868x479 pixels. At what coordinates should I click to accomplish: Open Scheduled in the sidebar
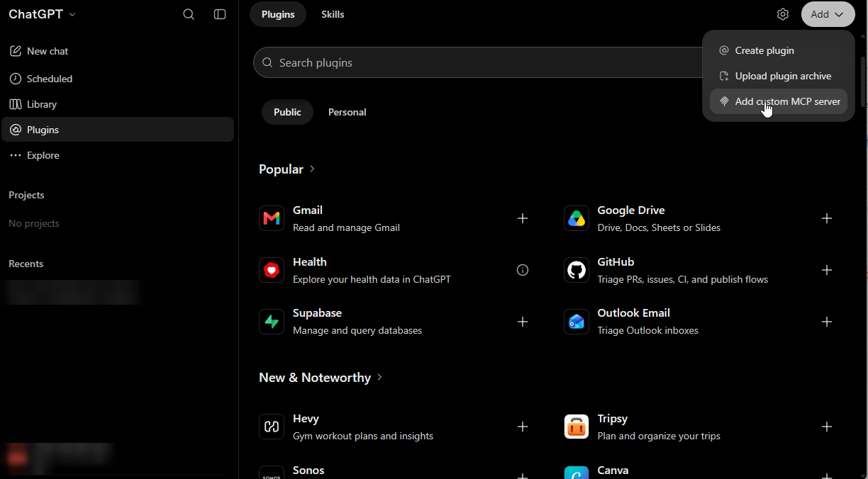pos(118,79)
